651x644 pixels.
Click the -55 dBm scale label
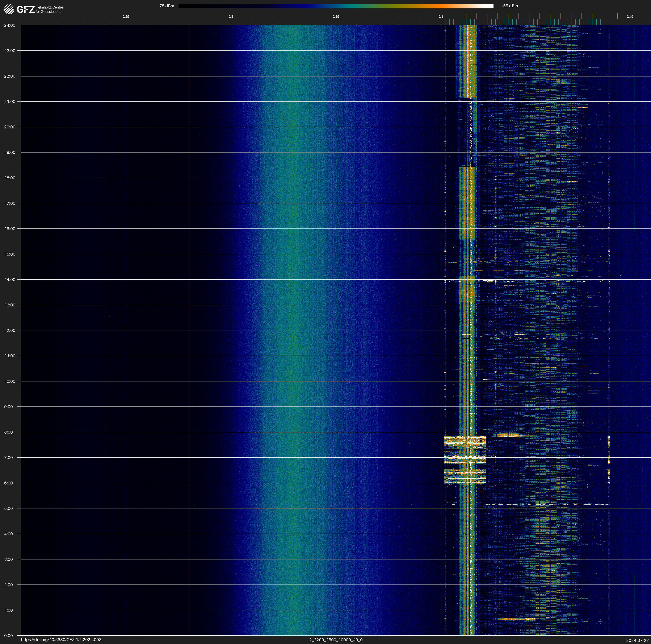click(509, 6)
